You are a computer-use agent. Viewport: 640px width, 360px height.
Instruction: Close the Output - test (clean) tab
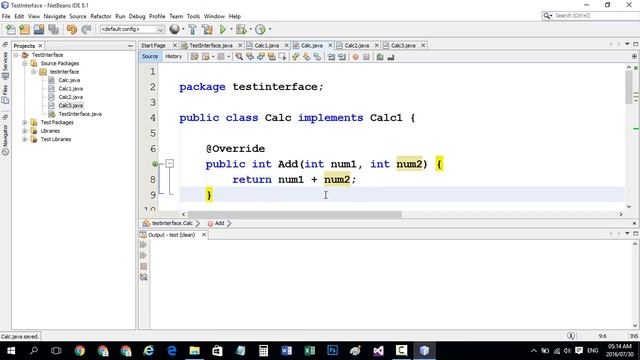[204, 235]
